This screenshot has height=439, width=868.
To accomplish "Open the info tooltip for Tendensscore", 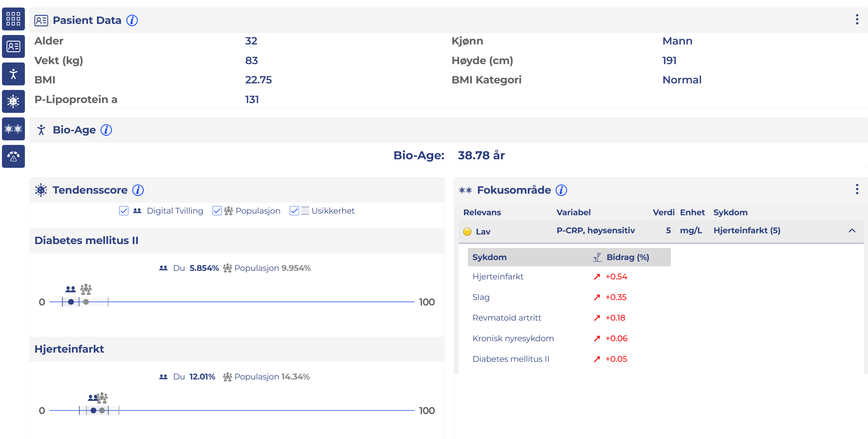I will pos(138,190).
